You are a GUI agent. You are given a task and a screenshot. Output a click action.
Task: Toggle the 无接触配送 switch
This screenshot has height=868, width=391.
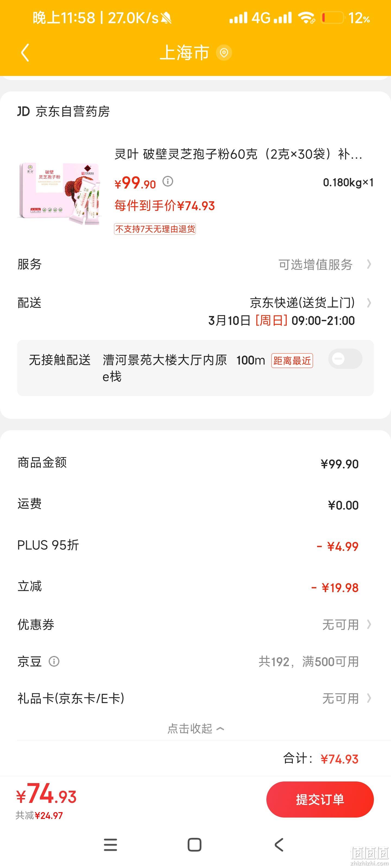(x=345, y=359)
